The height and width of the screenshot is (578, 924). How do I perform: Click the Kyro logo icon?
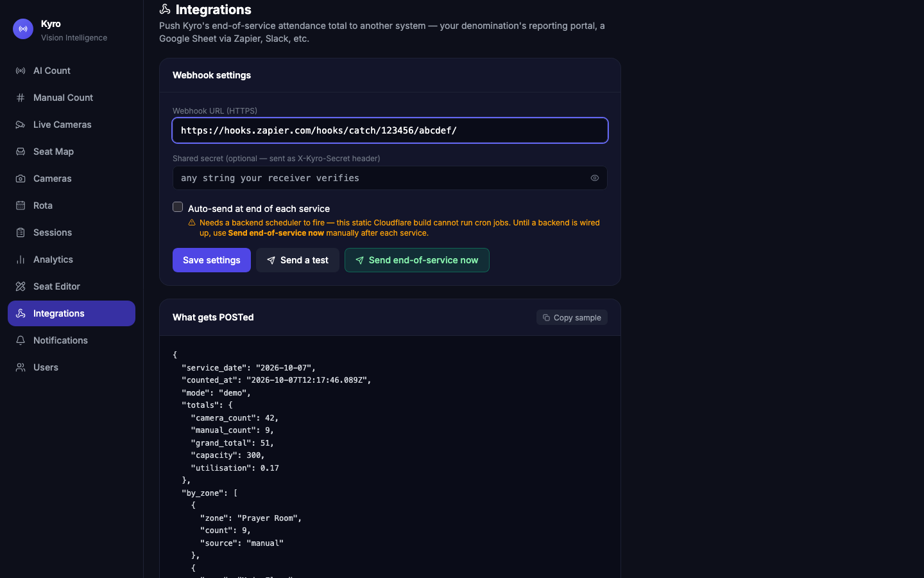[x=23, y=29]
